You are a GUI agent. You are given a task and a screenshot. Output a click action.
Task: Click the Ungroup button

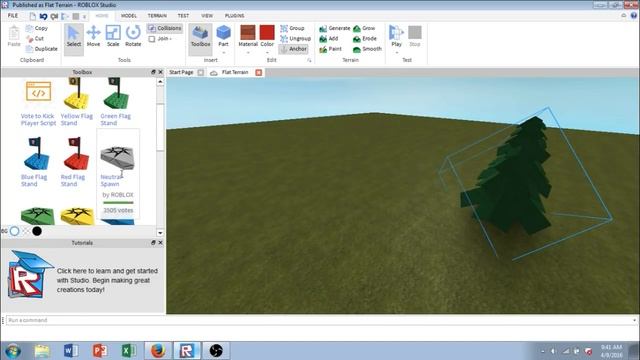[296, 38]
